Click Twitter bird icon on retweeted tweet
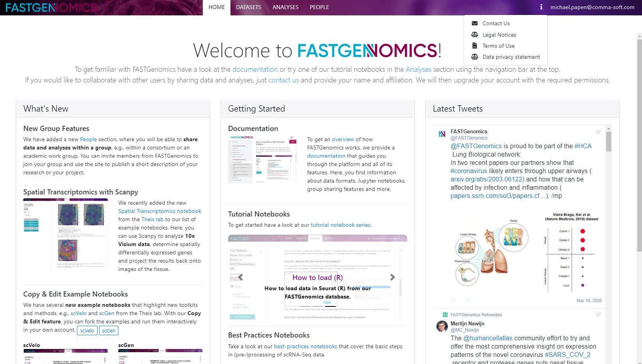The width and height of the screenshot is (642, 364). tap(598, 314)
